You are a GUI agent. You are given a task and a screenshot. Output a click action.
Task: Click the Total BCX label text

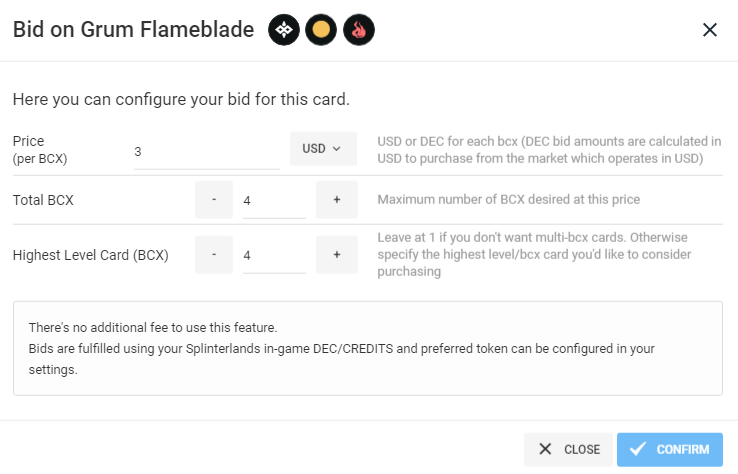[43, 200]
